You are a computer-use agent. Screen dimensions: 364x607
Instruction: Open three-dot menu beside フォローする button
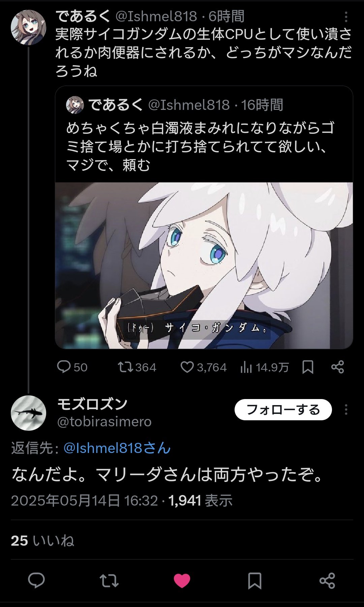pos(346,409)
